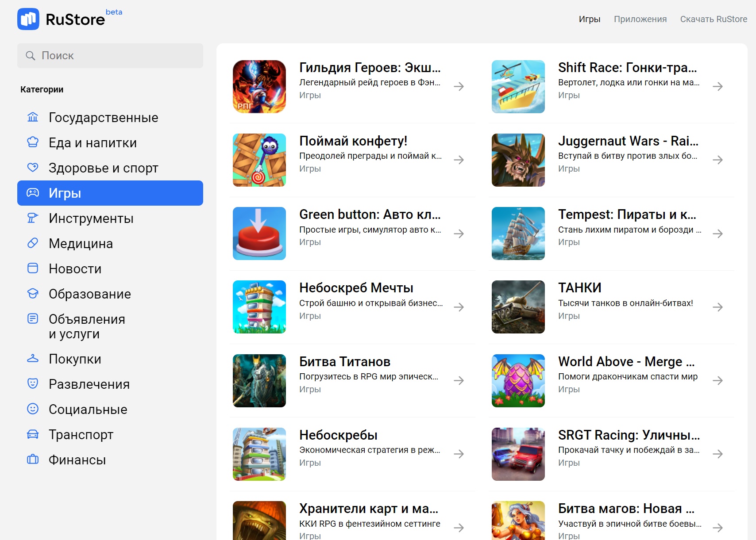Click 'Категории' sidebar heading

click(x=42, y=89)
